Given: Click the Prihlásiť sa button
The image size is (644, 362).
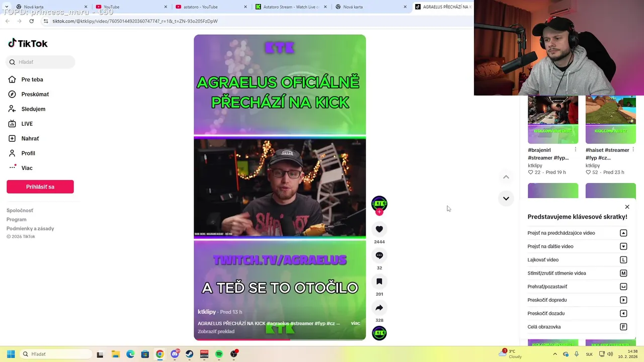Looking at the screenshot, I should (x=40, y=187).
